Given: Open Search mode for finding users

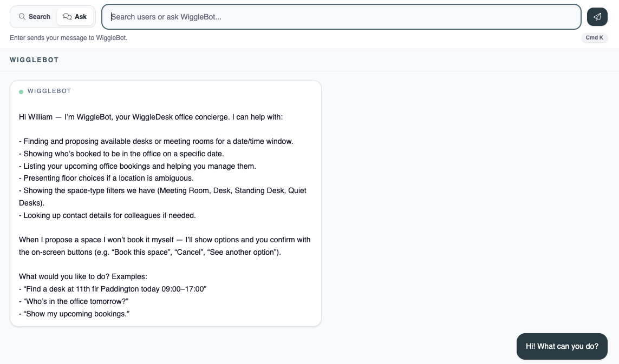Looking at the screenshot, I should point(34,17).
